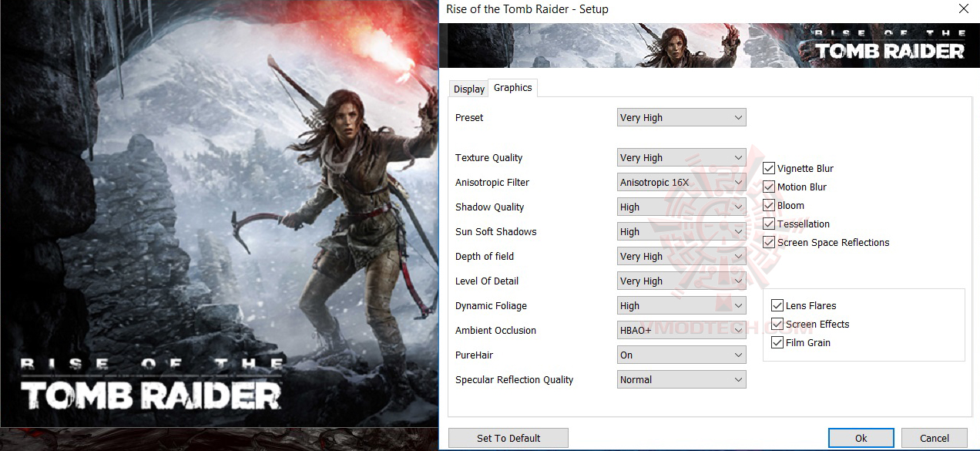This screenshot has width=980, height=451.
Task: Click the 'Rise of the Tomb Raider - Setup' title
Action: [x=527, y=9]
